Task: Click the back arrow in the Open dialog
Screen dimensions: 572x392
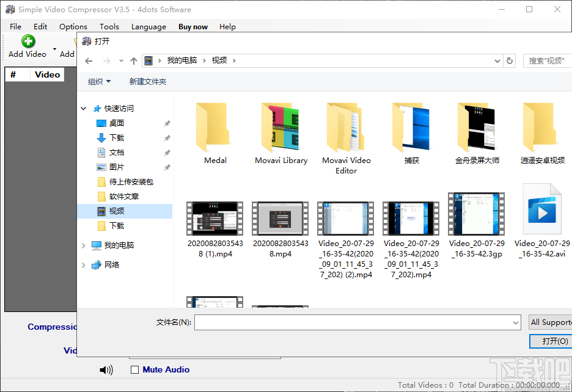Action: [87, 60]
